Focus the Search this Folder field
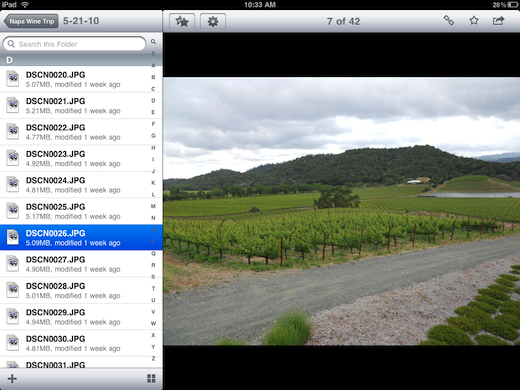Viewport: 520px width, 390px height. (74, 44)
